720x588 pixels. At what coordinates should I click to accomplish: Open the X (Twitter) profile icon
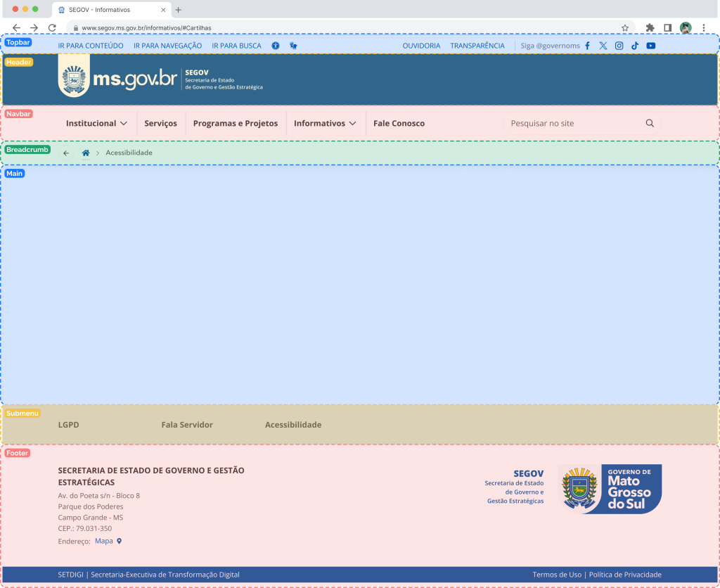(x=603, y=46)
